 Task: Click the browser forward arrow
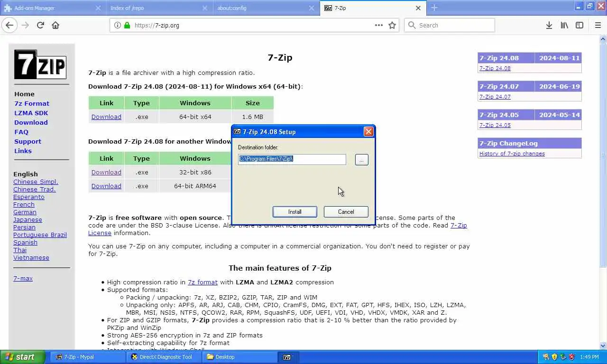(x=25, y=25)
